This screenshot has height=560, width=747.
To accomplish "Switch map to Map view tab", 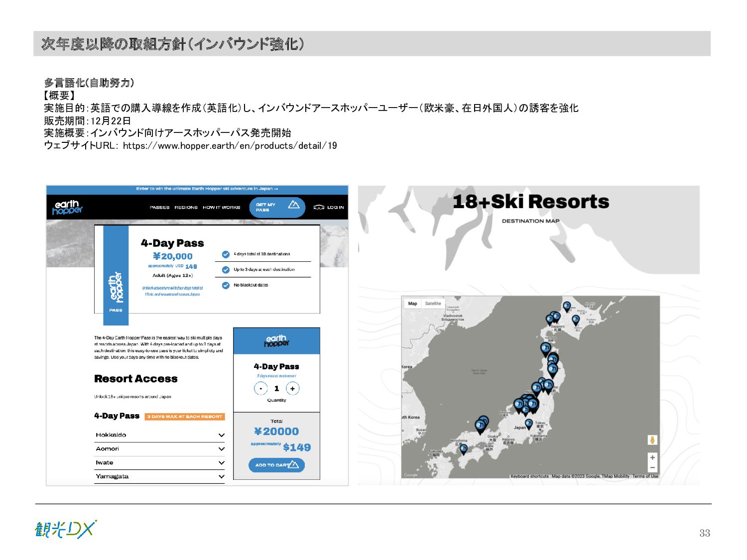I will (x=413, y=304).
